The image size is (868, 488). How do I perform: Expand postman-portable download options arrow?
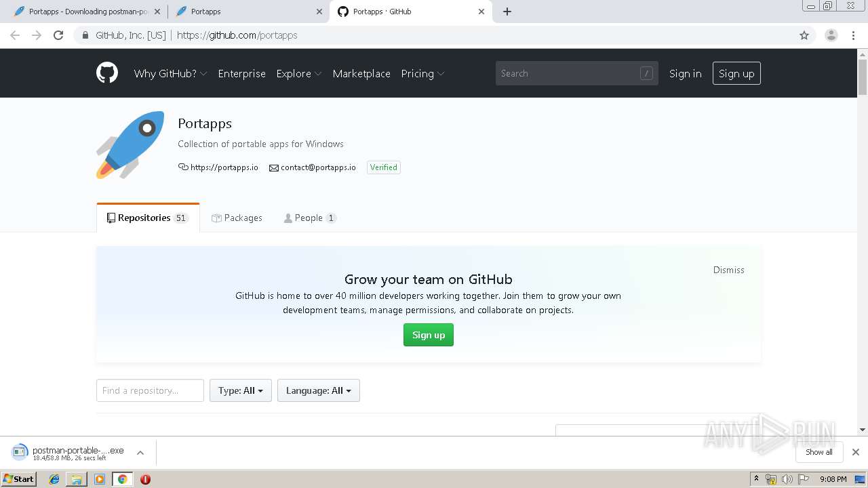[x=140, y=452]
